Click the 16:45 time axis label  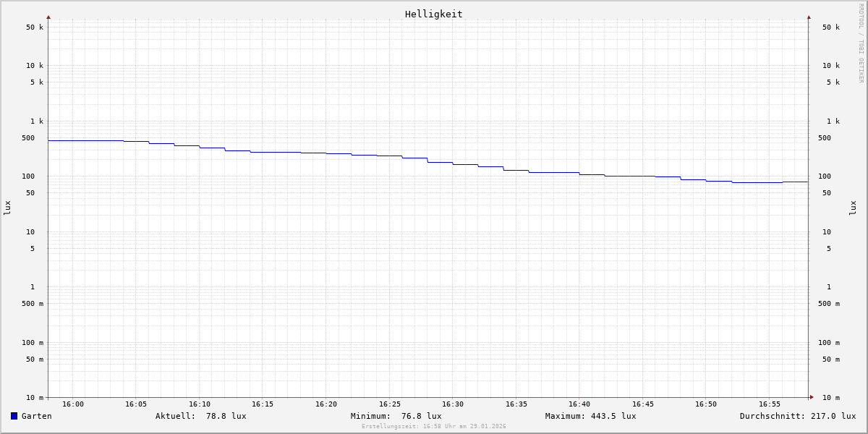[x=643, y=404]
